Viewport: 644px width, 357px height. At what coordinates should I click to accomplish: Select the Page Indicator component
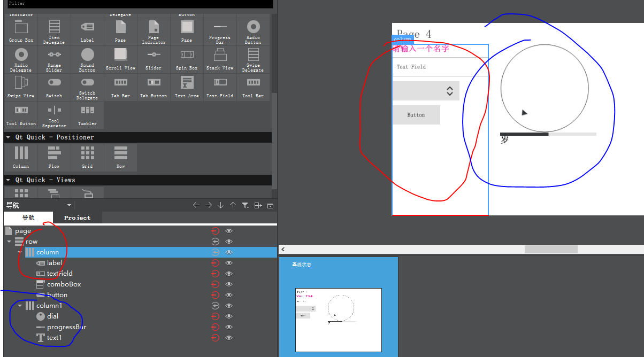[x=154, y=32]
